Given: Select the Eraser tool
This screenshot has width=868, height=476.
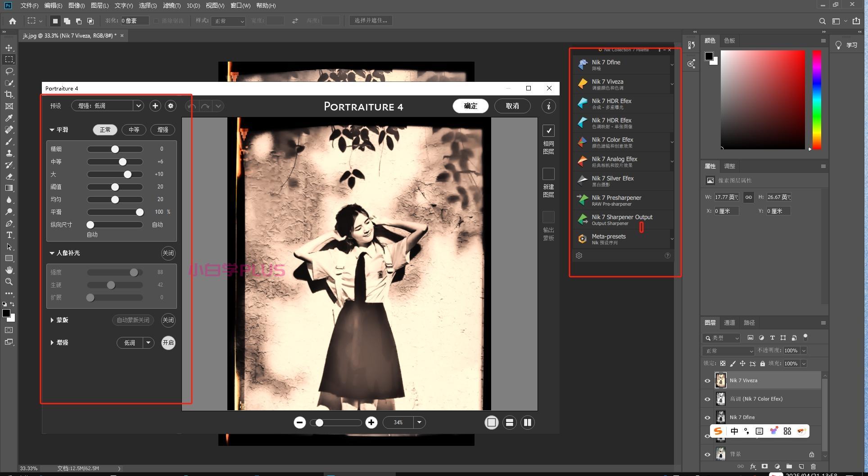Looking at the screenshot, I should (x=9, y=176).
